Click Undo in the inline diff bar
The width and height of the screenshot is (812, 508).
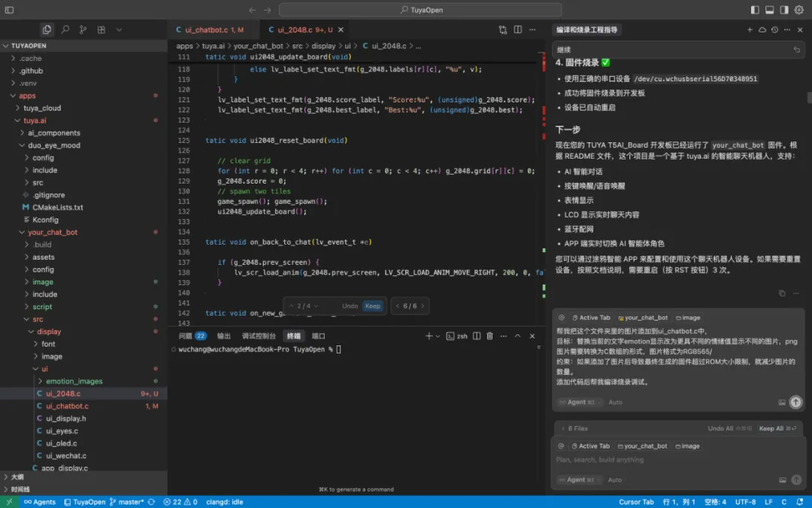[350, 306]
